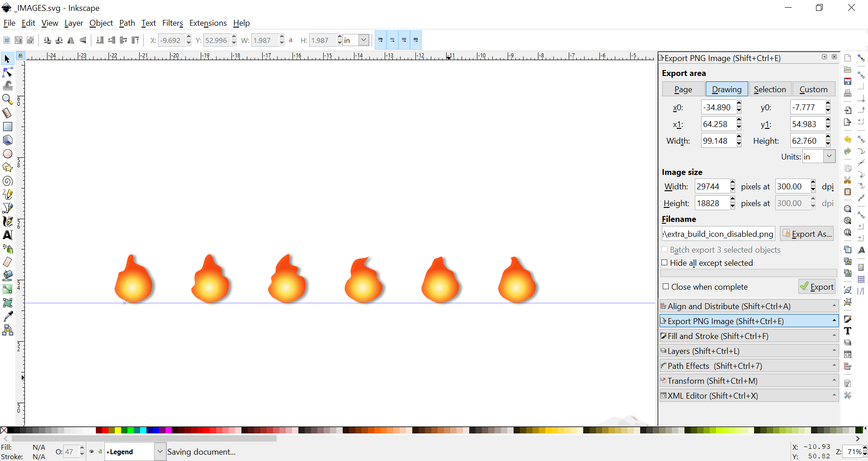Open the Text tool
The height and width of the screenshot is (461, 868).
[x=8, y=235]
